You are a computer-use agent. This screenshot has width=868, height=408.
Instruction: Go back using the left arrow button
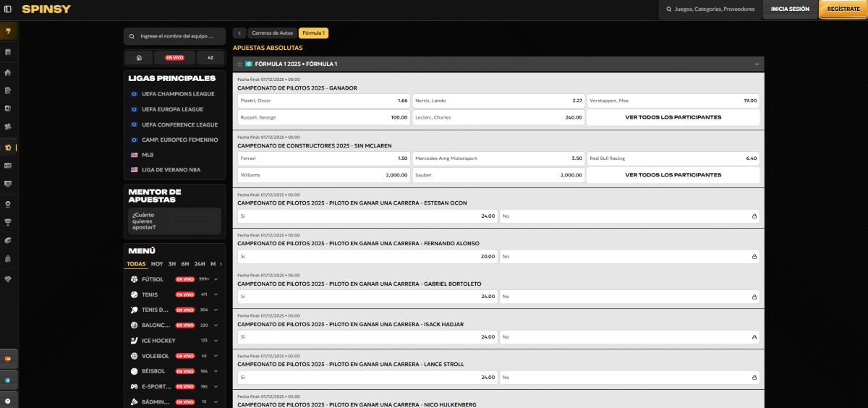[x=239, y=33]
